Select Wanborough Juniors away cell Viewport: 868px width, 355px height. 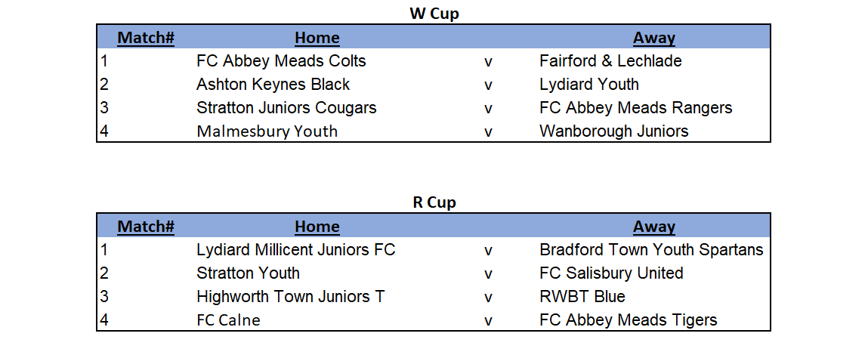tap(614, 131)
